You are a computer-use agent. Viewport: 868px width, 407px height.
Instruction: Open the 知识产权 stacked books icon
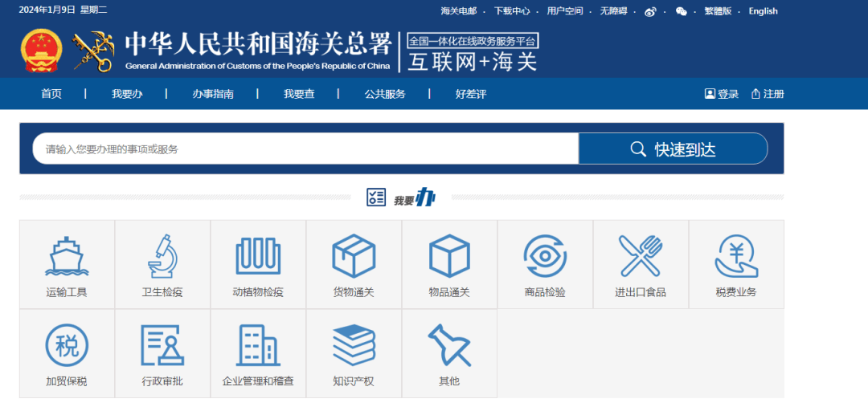click(x=354, y=345)
